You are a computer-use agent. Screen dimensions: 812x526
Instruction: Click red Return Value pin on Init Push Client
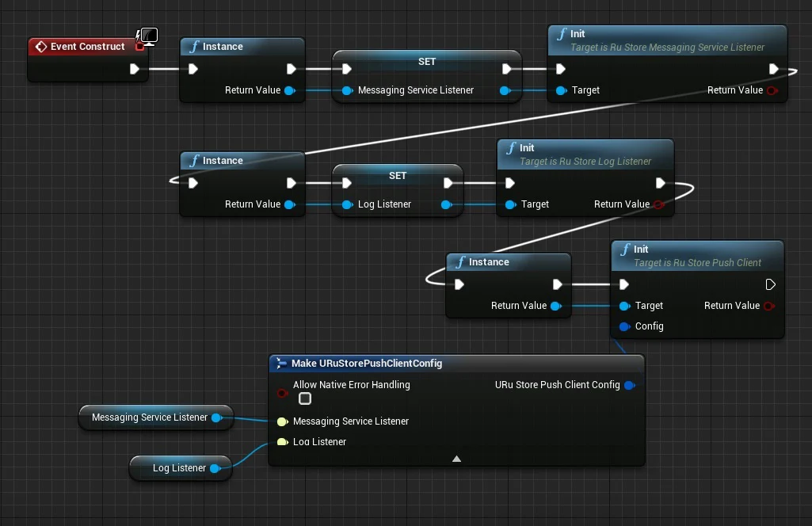pos(769,306)
